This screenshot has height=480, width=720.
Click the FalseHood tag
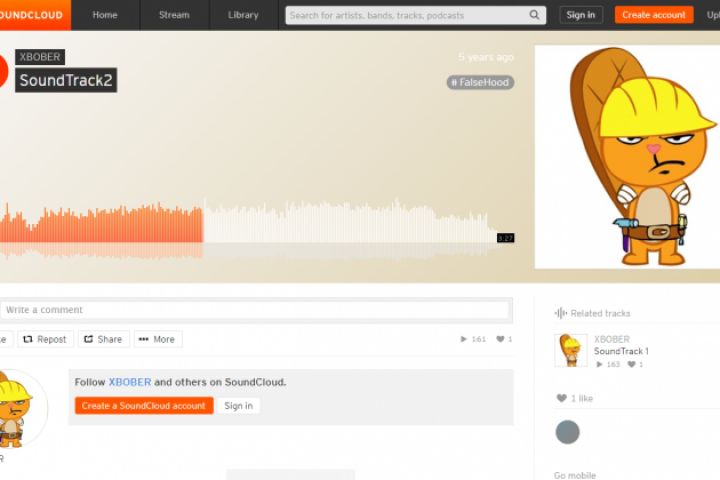480,82
